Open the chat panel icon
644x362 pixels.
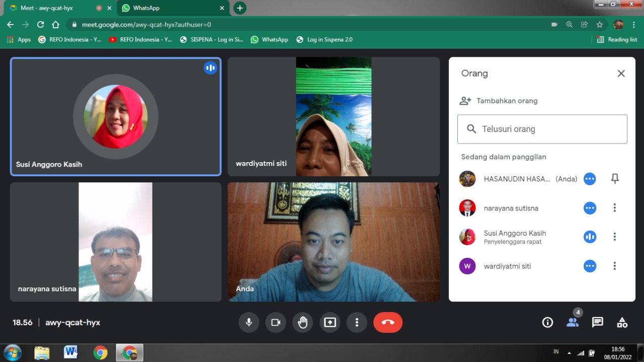pos(597,322)
